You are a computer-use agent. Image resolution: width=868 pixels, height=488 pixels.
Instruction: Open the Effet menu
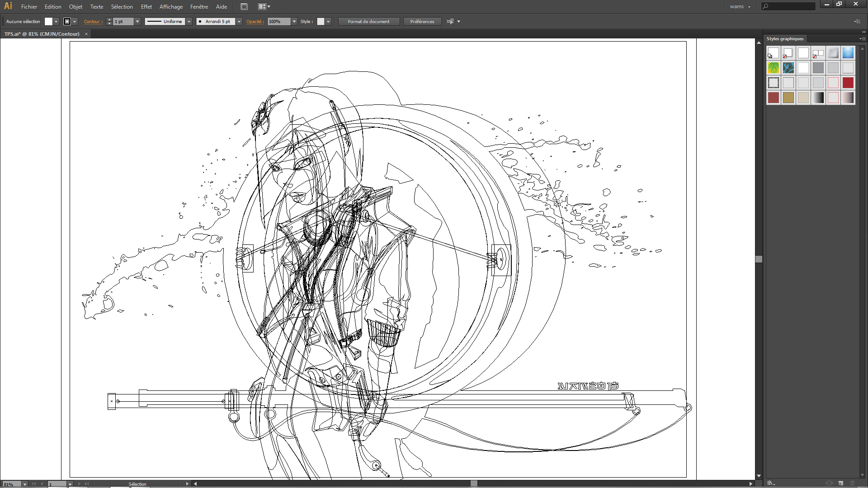(x=146, y=7)
